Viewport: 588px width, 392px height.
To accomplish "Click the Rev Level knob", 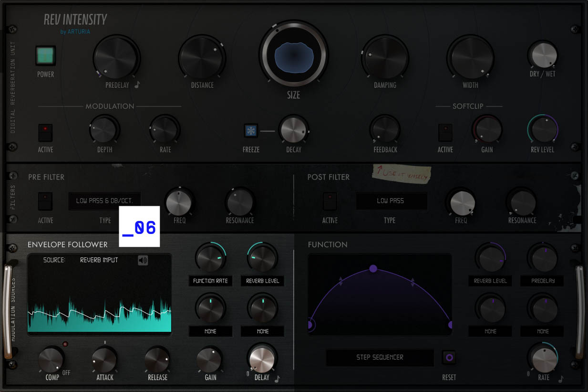I will 543,129.
